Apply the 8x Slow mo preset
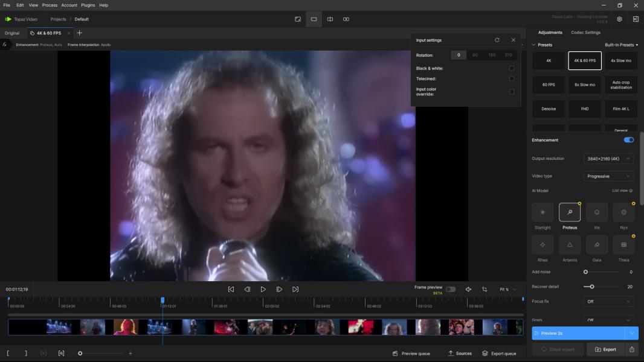644x362 pixels. (585, 85)
